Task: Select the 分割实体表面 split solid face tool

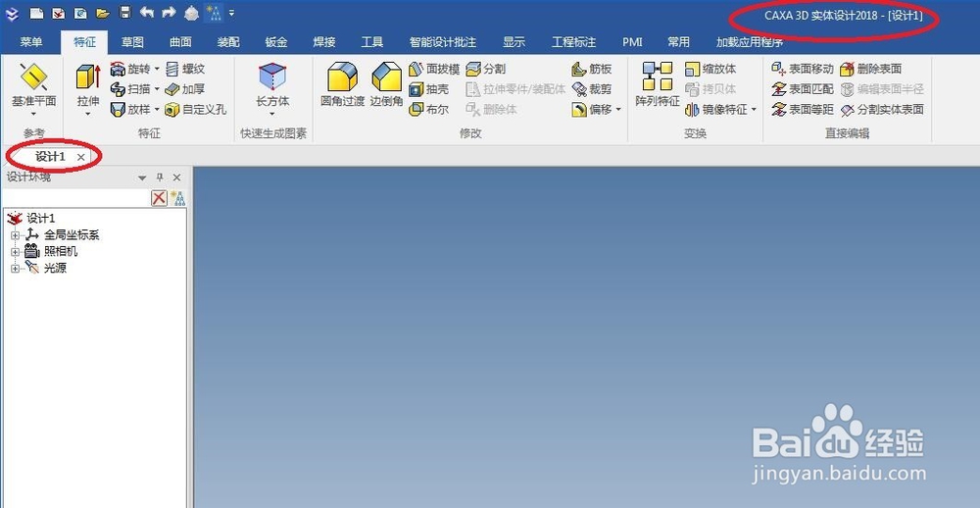Action: (x=882, y=110)
